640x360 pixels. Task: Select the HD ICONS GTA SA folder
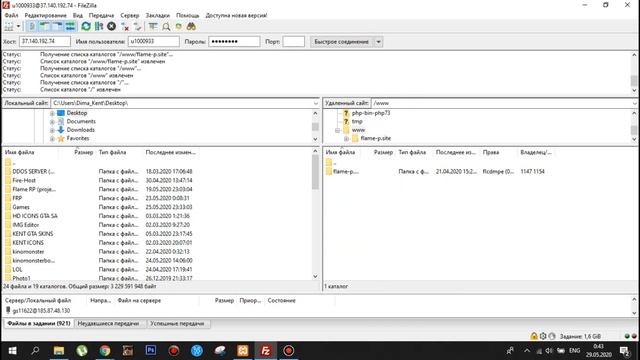click(35, 216)
